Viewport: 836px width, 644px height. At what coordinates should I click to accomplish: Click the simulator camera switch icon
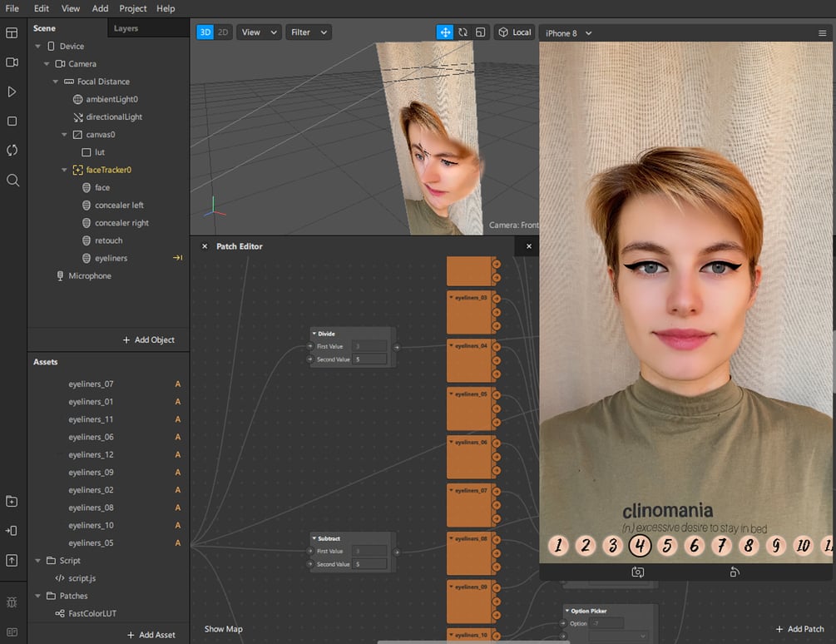[x=637, y=572]
